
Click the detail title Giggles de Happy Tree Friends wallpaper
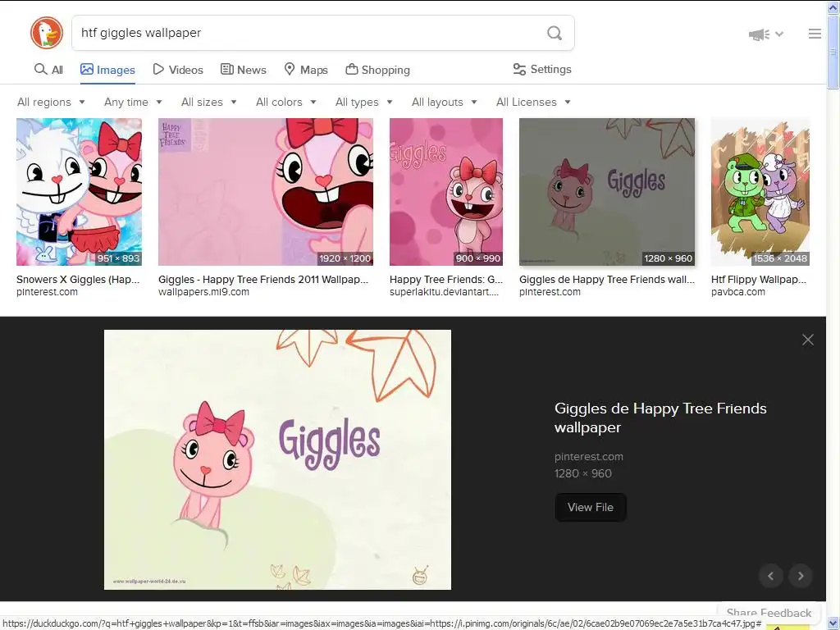point(660,418)
